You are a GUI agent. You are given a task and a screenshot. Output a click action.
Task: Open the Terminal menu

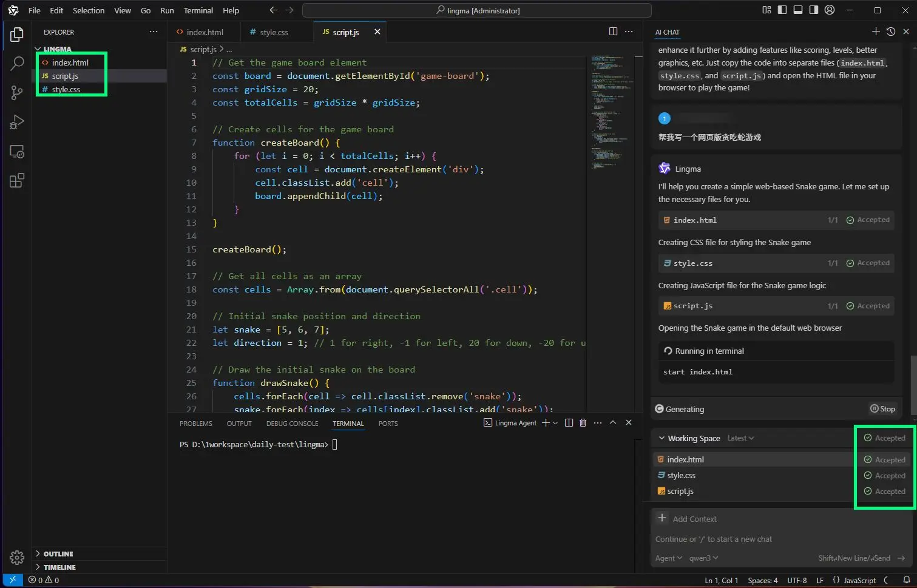click(x=198, y=10)
